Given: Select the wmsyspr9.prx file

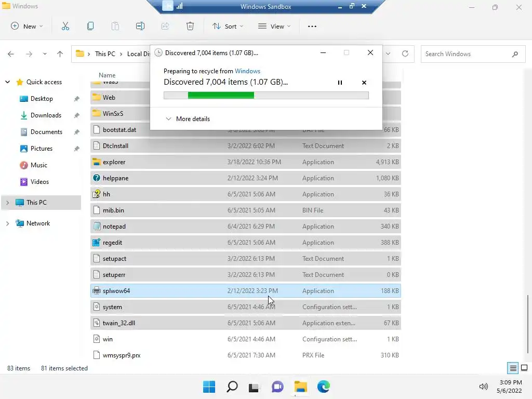Looking at the screenshot, I should point(246,355).
